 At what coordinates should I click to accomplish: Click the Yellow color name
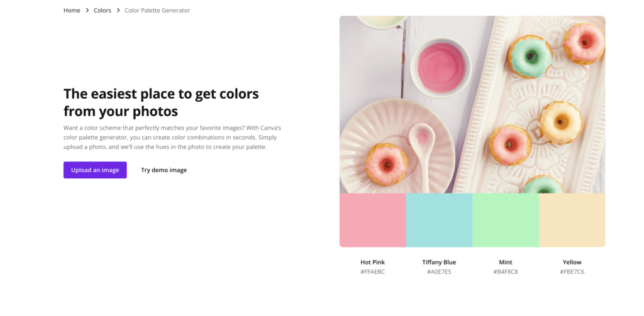click(572, 262)
